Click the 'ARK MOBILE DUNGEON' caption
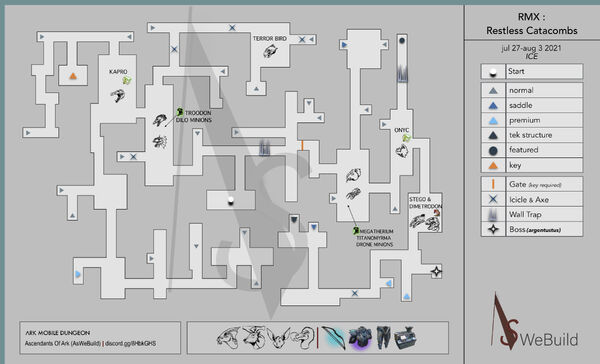600x364 pixels. (x=57, y=333)
